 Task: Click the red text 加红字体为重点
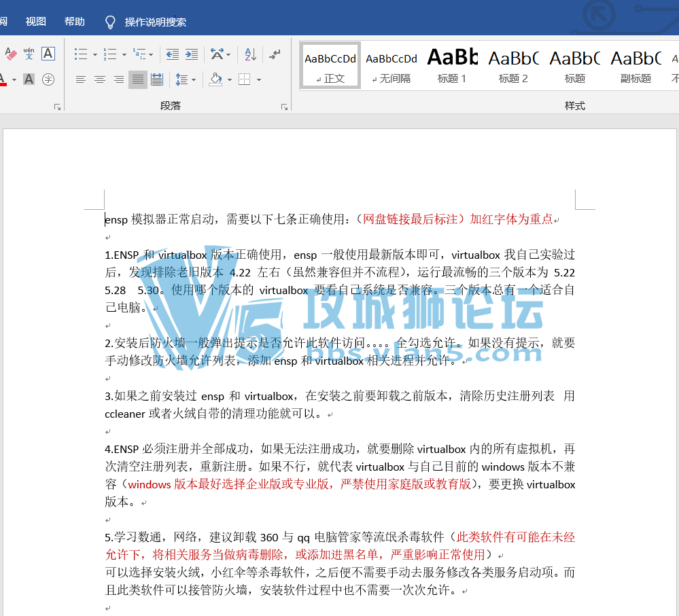[511, 219]
